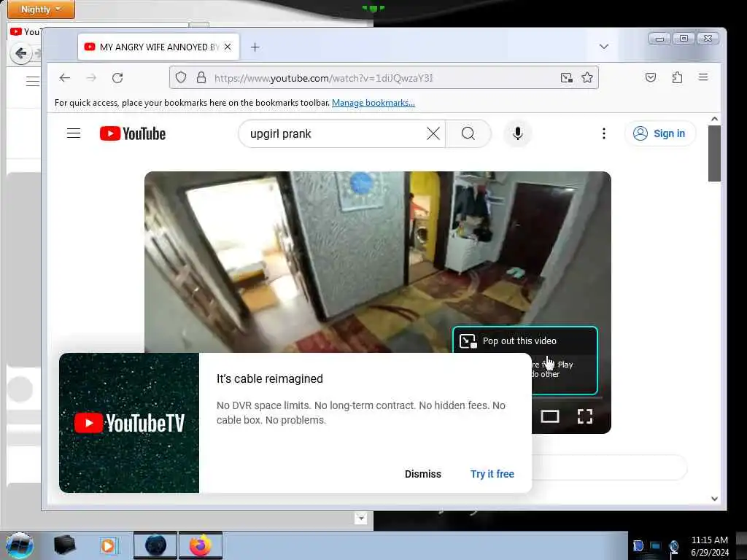Save page to Pocket
The image size is (747, 560).
[651, 77]
